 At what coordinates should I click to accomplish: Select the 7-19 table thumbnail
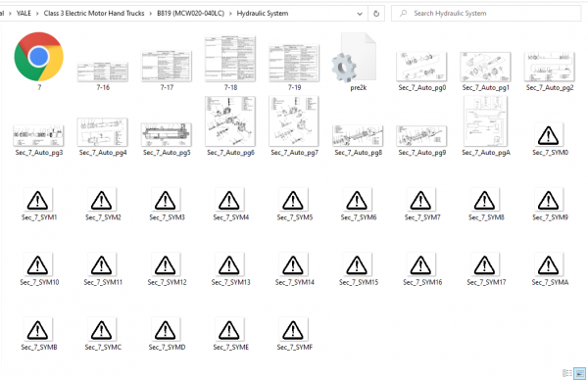(294, 63)
